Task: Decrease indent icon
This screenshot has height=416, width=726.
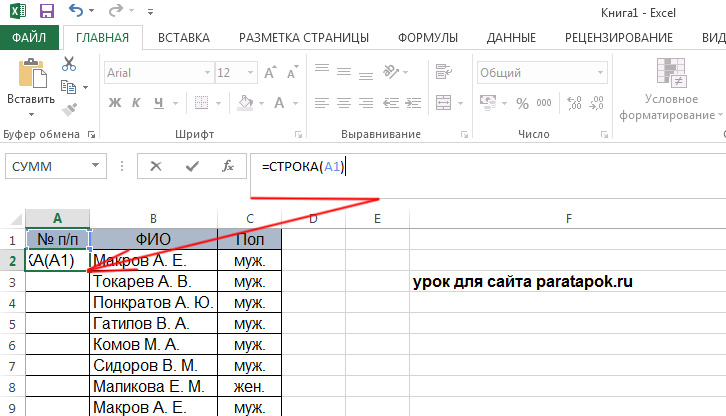Action: (391, 102)
